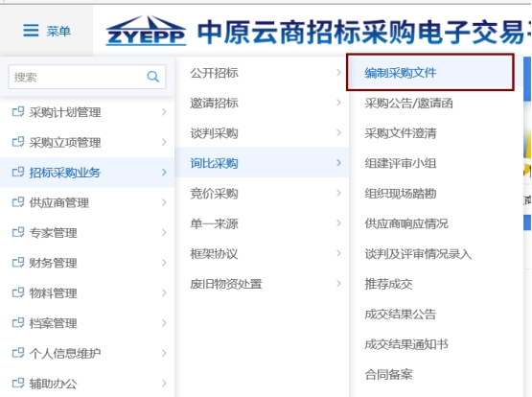
Task: Click the icon beside 专家管理
Action: point(18,232)
